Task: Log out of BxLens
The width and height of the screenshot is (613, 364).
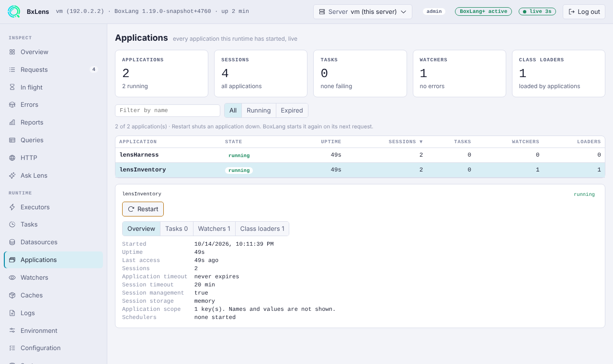Action: (584, 11)
